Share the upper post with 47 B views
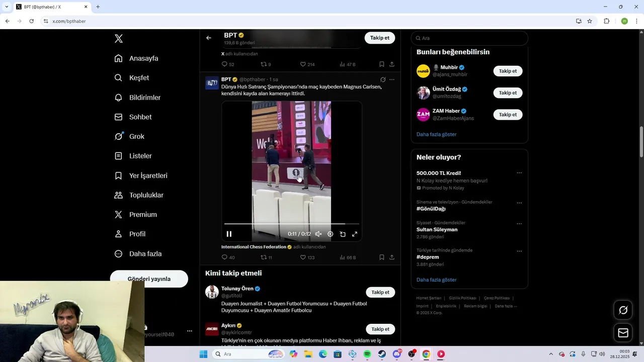The height and width of the screenshot is (362, 644). click(392, 64)
